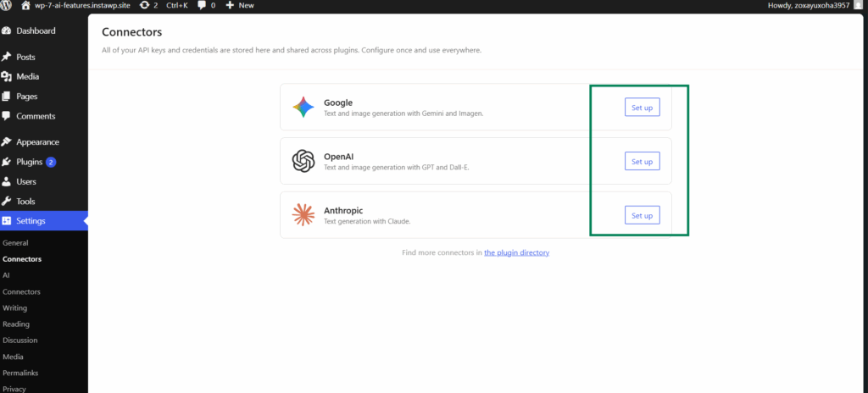Click the admin bar comment bubble showing 0
This screenshot has height=393, width=868.
pyautogui.click(x=207, y=5)
